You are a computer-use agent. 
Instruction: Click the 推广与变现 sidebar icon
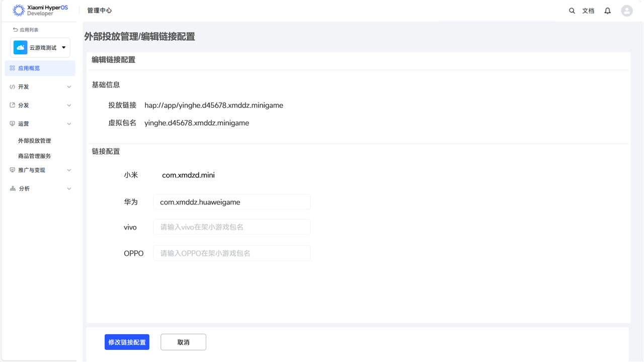(12, 170)
